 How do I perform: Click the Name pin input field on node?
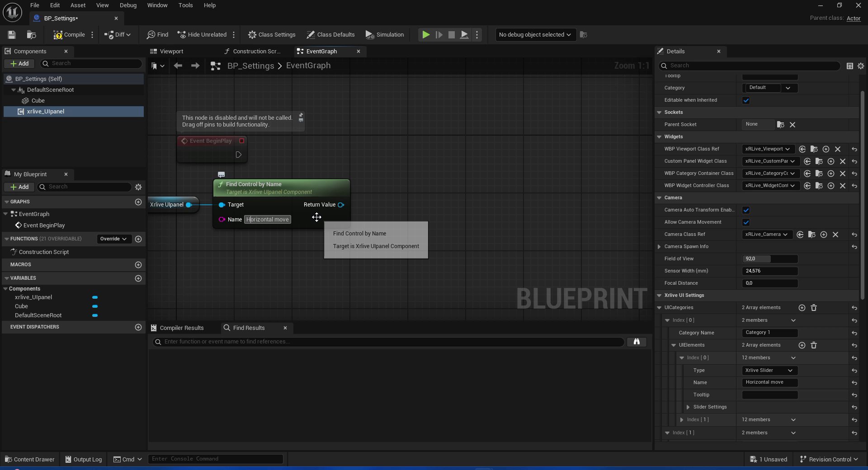[x=268, y=220]
